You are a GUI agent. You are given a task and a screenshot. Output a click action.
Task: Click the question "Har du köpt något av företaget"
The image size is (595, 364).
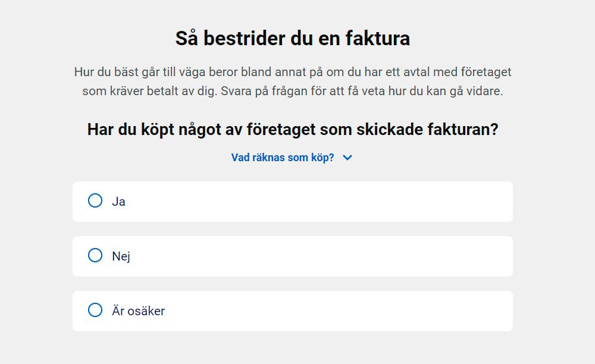[x=292, y=129]
